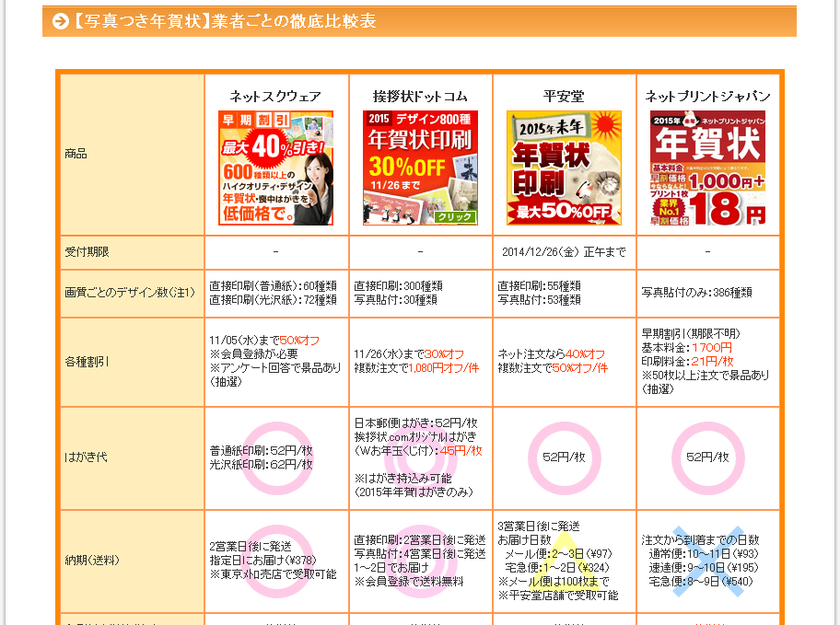
Task: Click メール便:2〜3日(¥97) text
Action: pos(558,554)
